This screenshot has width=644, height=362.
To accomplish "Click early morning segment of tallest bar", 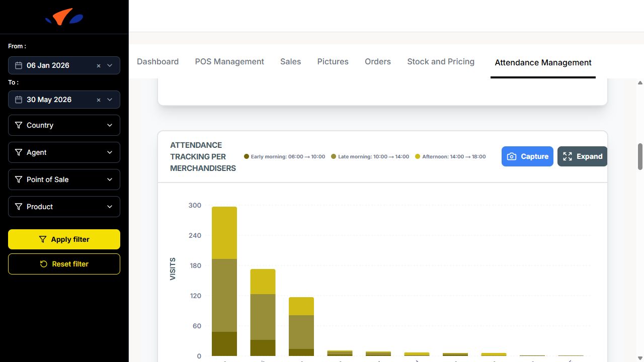I will click(224, 344).
